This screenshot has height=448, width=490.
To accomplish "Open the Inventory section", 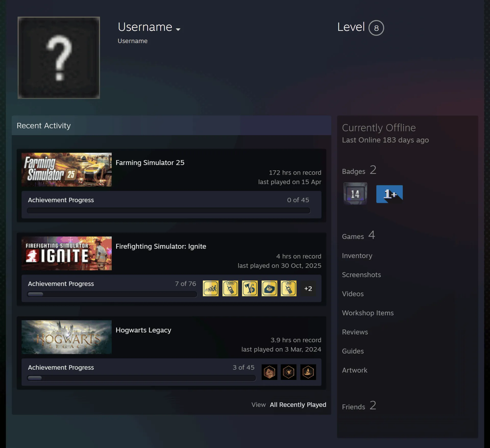I will point(357,255).
